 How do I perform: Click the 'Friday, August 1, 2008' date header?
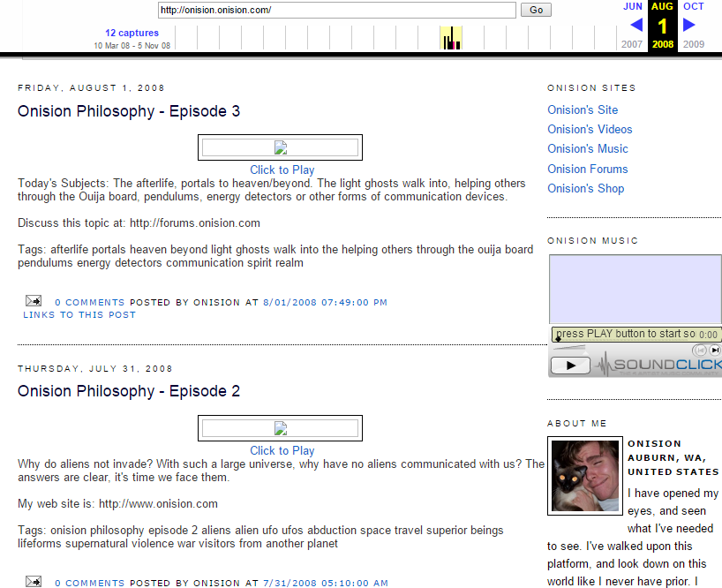click(x=91, y=88)
